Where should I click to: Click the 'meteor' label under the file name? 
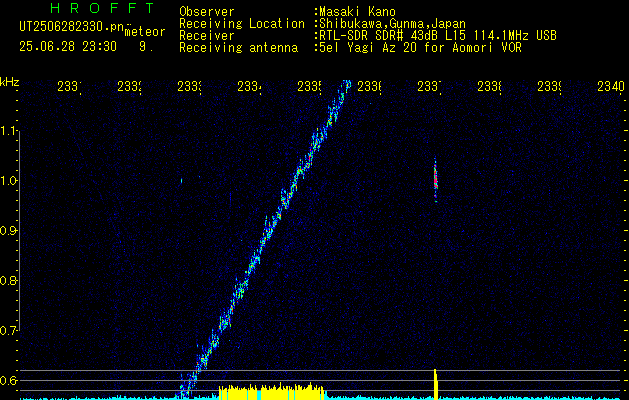[145, 32]
